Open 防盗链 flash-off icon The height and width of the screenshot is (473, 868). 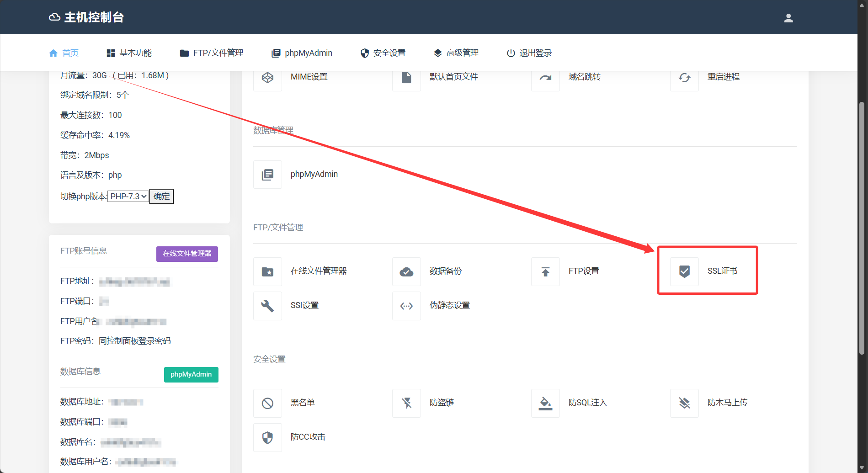point(406,403)
